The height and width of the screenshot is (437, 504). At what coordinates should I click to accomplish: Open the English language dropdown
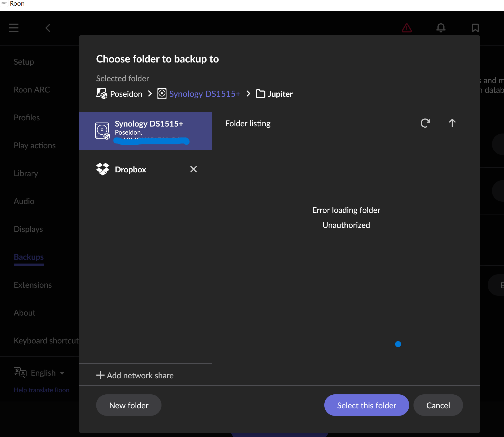coord(48,373)
